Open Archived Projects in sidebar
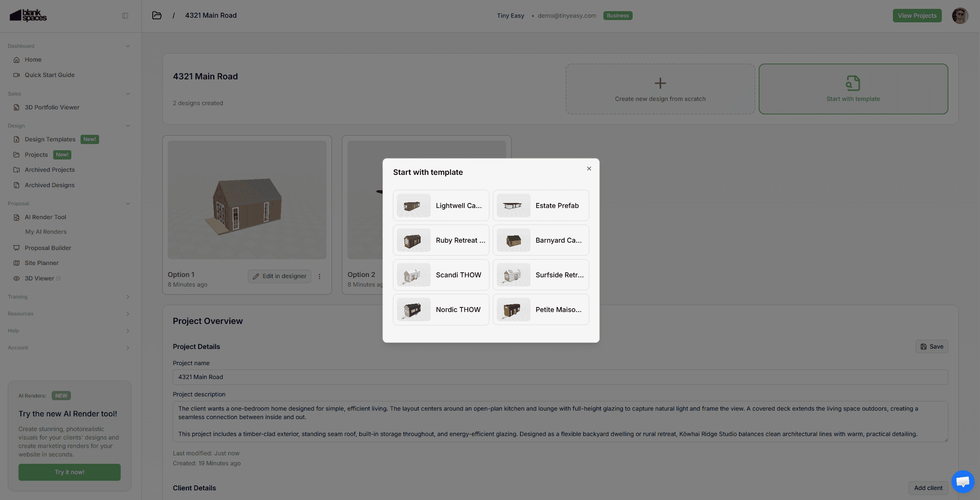The width and height of the screenshot is (980, 500). coord(50,169)
